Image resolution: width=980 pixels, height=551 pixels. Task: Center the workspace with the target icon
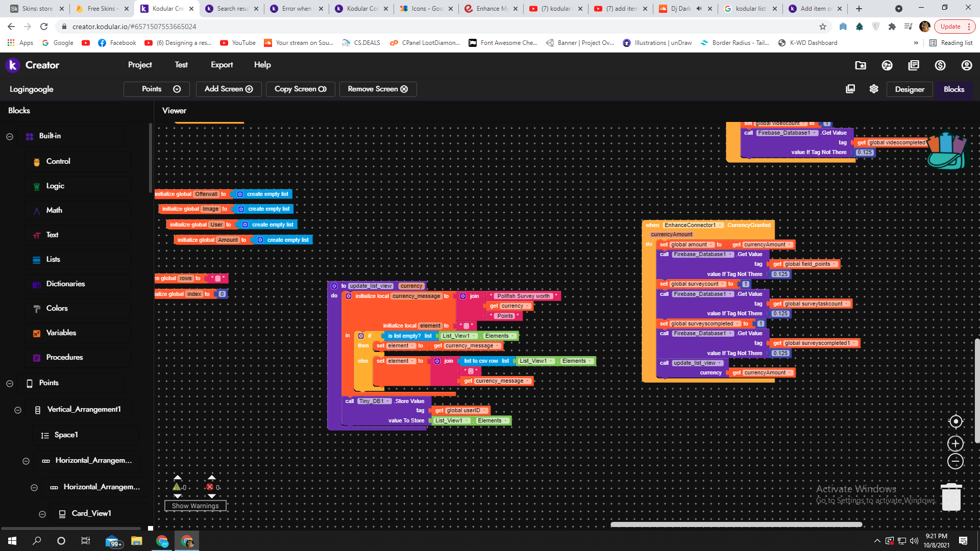click(x=955, y=421)
